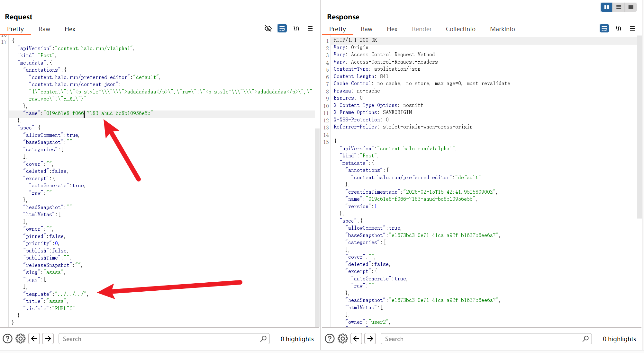The image size is (644, 353).
Task: Switch Request view to Raw tab
Action: (x=44, y=29)
